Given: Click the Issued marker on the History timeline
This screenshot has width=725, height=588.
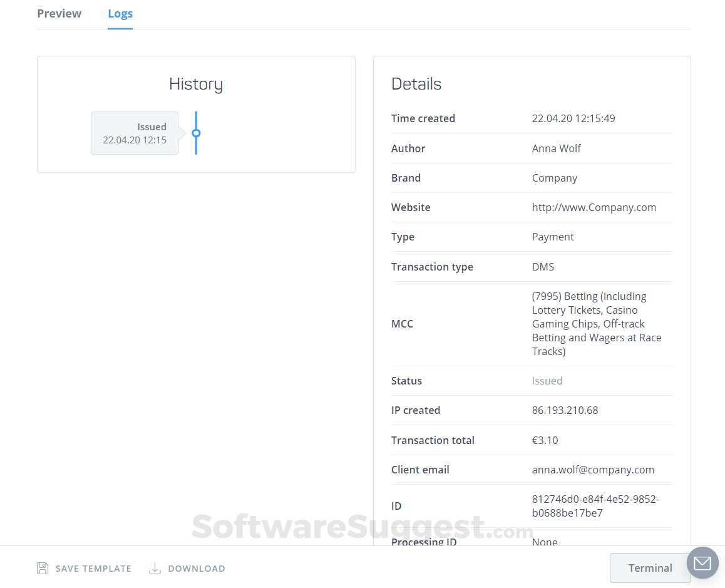Looking at the screenshot, I should (196, 133).
